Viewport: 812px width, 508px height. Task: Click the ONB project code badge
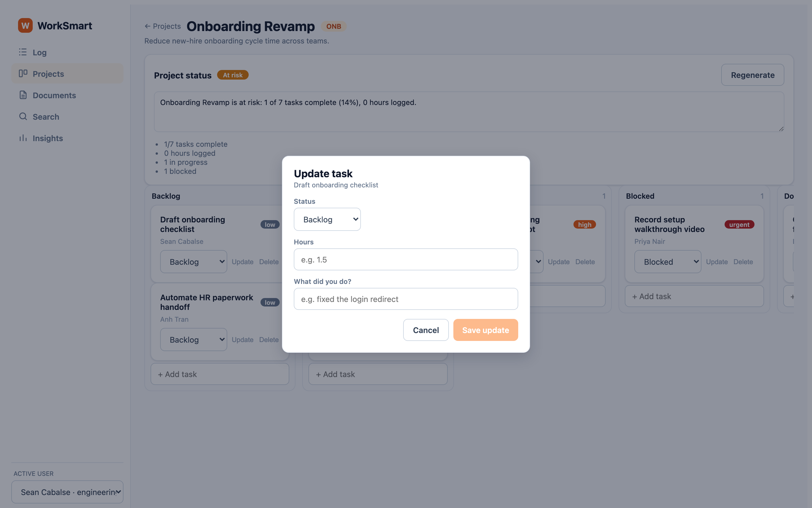tap(334, 26)
